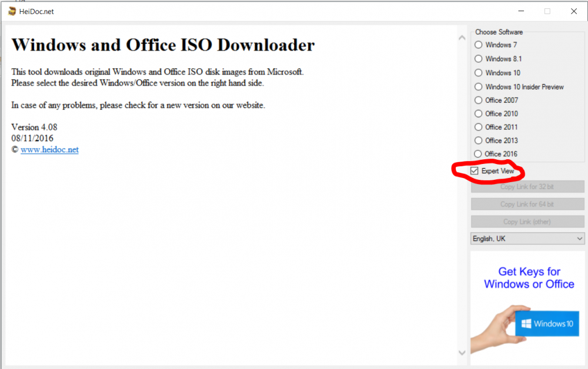Select the Office 2010 option
The height and width of the screenshot is (369, 588).
point(478,113)
